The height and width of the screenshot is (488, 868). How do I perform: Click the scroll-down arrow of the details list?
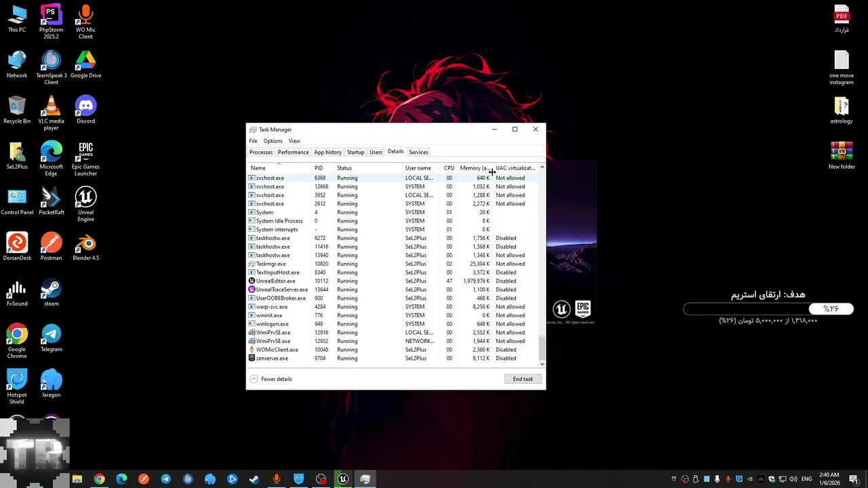(542, 364)
